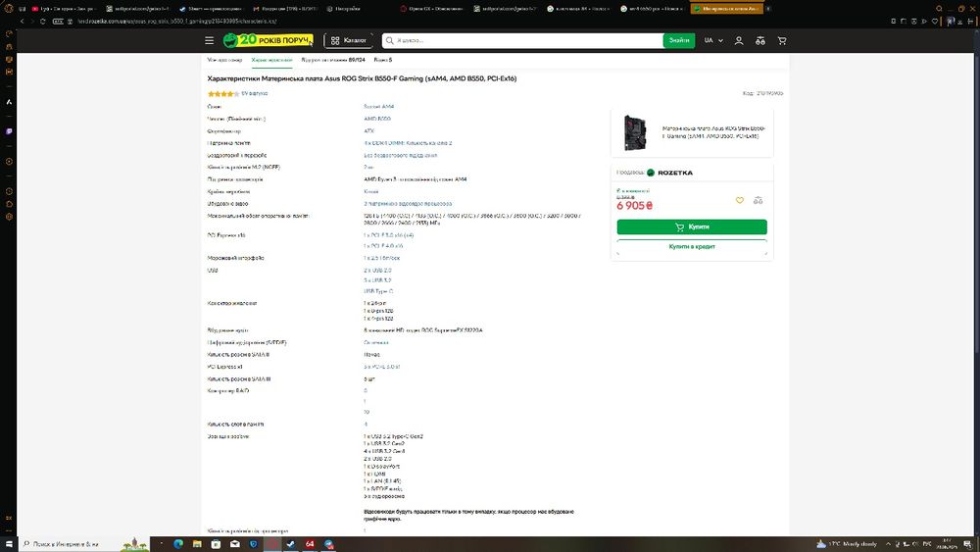The image size is (980, 552).
Task: Expand the UA language dropdown
Action: pos(713,40)
